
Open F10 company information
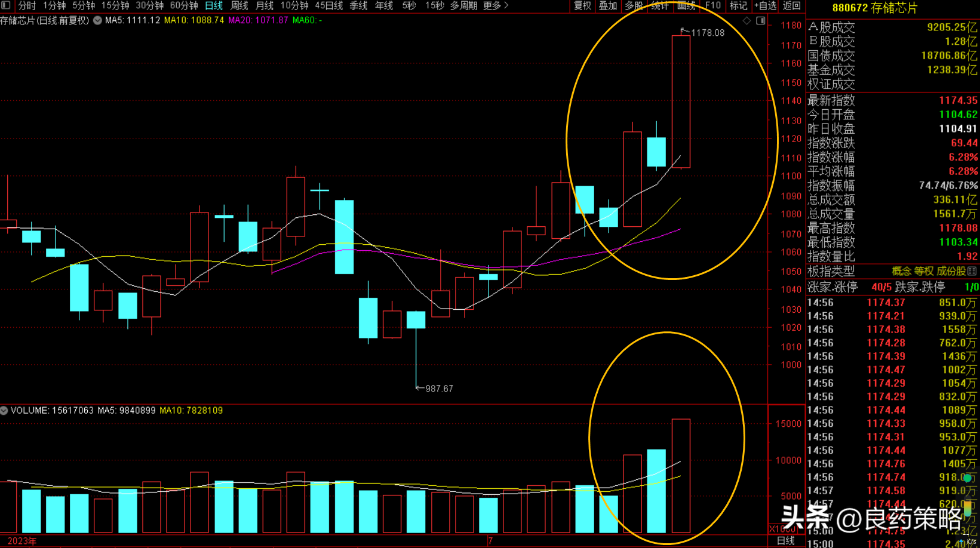point(713,6)
